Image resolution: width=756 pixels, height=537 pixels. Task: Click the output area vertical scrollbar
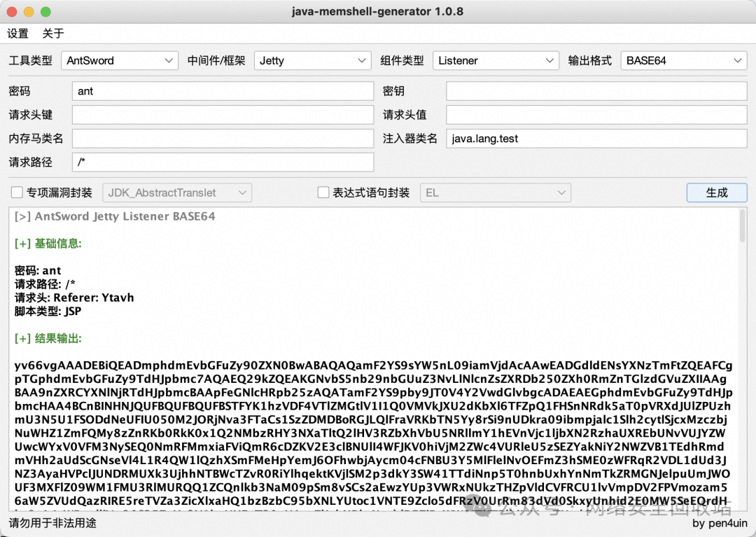[743, 225]
